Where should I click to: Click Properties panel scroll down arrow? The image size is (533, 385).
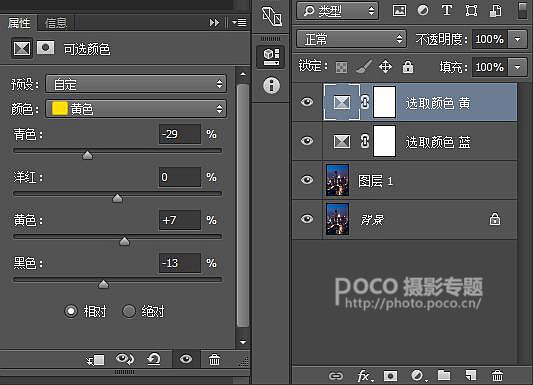[x=243, y=342]
